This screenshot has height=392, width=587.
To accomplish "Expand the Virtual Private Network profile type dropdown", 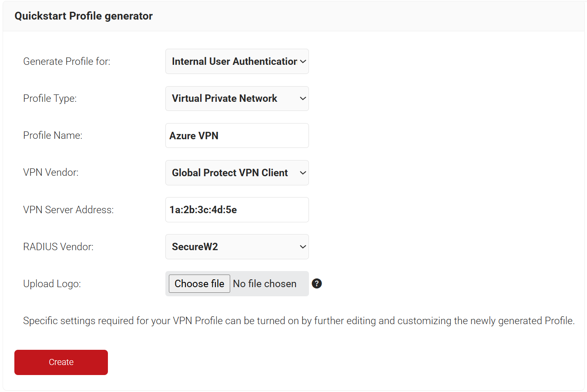I will click(237, 98).
